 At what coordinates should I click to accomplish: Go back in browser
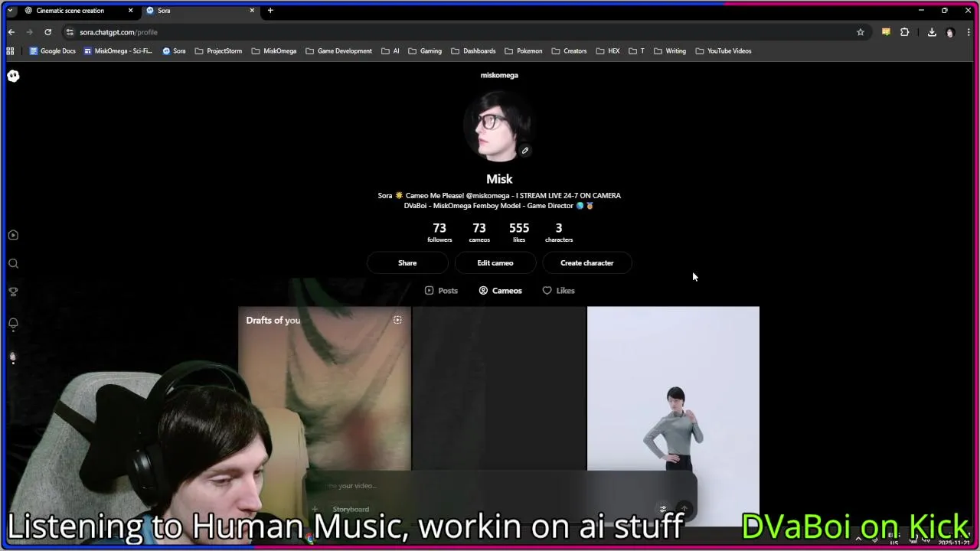[11, 32]
